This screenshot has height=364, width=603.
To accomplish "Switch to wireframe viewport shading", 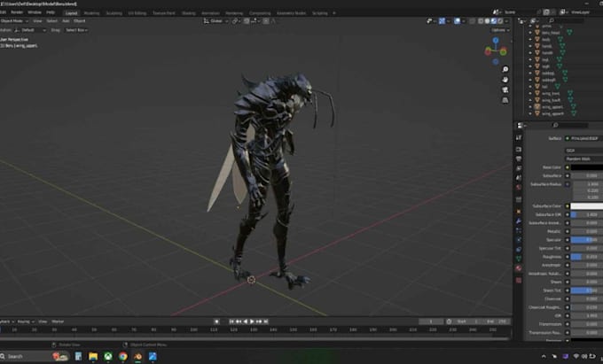I will (x=481, y=21).
